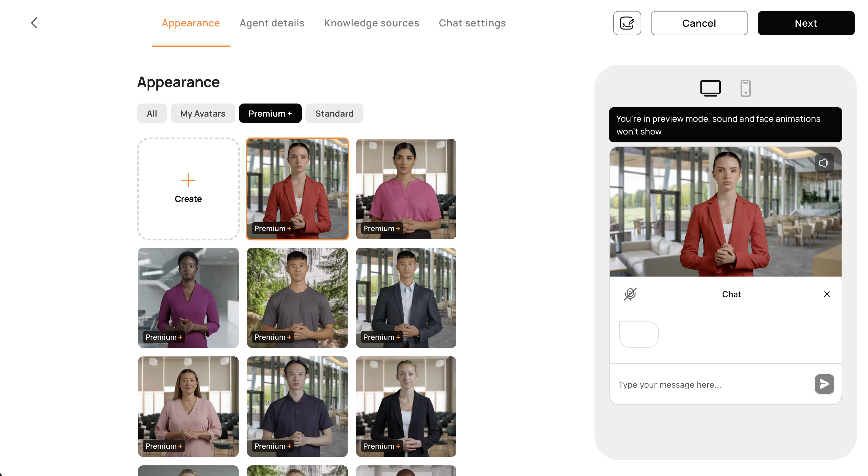
Task: Filter avatars by My Avatars
Action: pos(203,113)
